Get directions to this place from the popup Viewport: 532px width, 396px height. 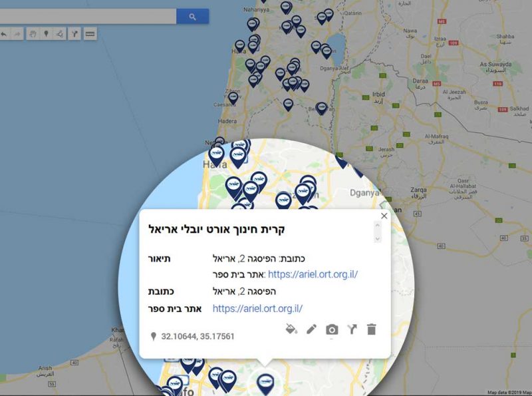(352, 329)
